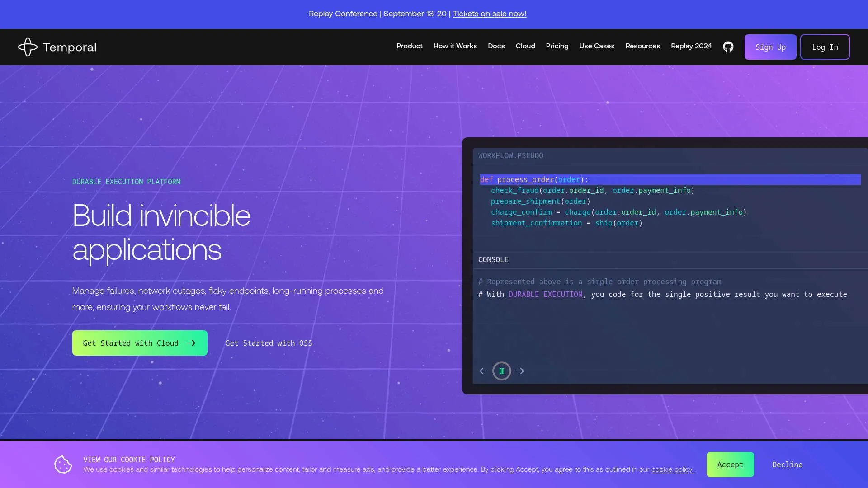Open the Product menu
Screen dimensions: 868x488
click(x=409, y=46)
